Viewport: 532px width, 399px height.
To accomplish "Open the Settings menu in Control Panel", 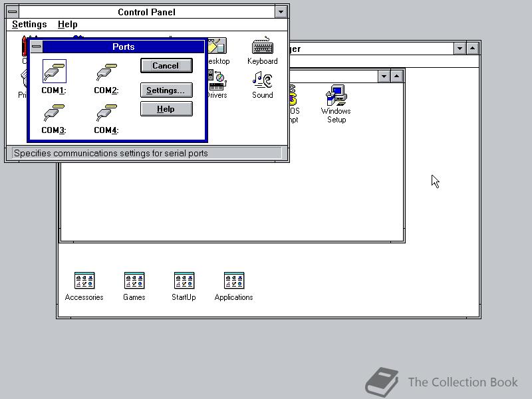I will point(29,25).
